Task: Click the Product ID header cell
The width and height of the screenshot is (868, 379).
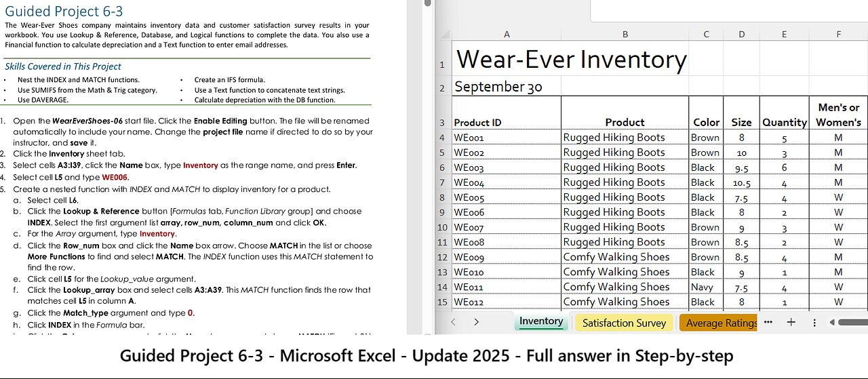Action: click(507, 113)
